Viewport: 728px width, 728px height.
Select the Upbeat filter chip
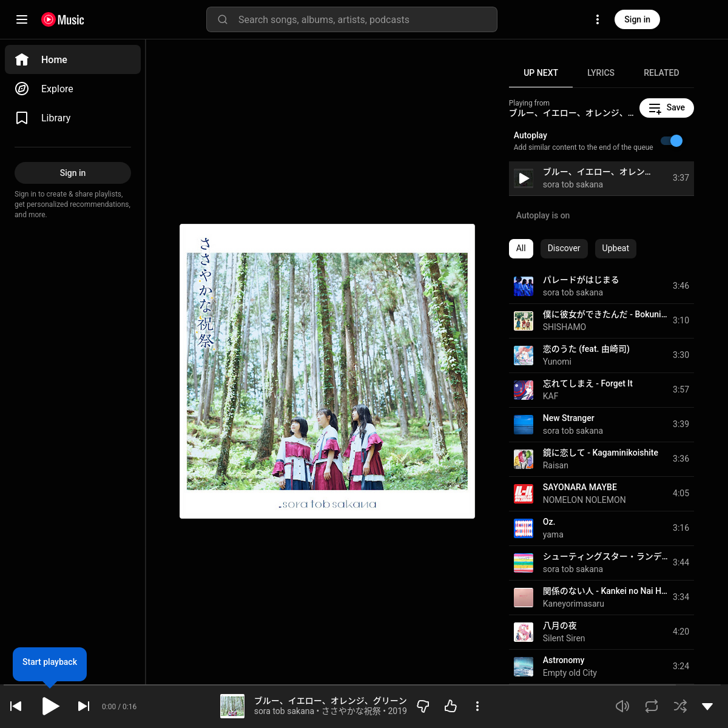tap(615, 248)
